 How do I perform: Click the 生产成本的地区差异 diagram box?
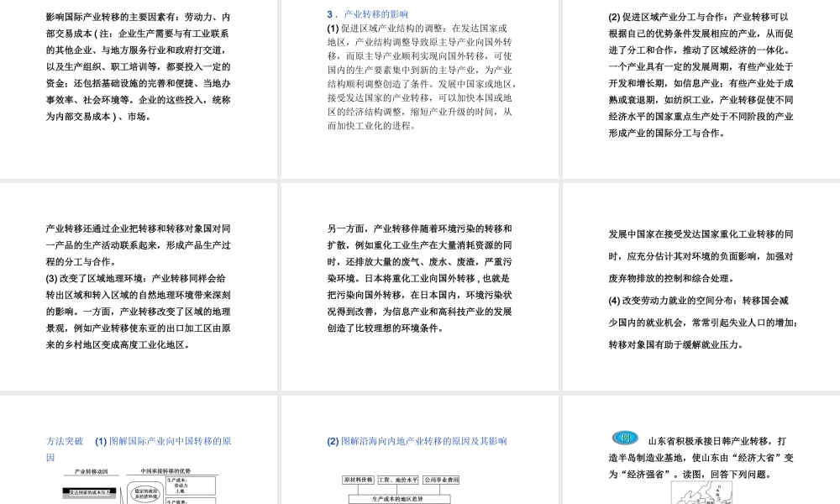tap(400, 498)
